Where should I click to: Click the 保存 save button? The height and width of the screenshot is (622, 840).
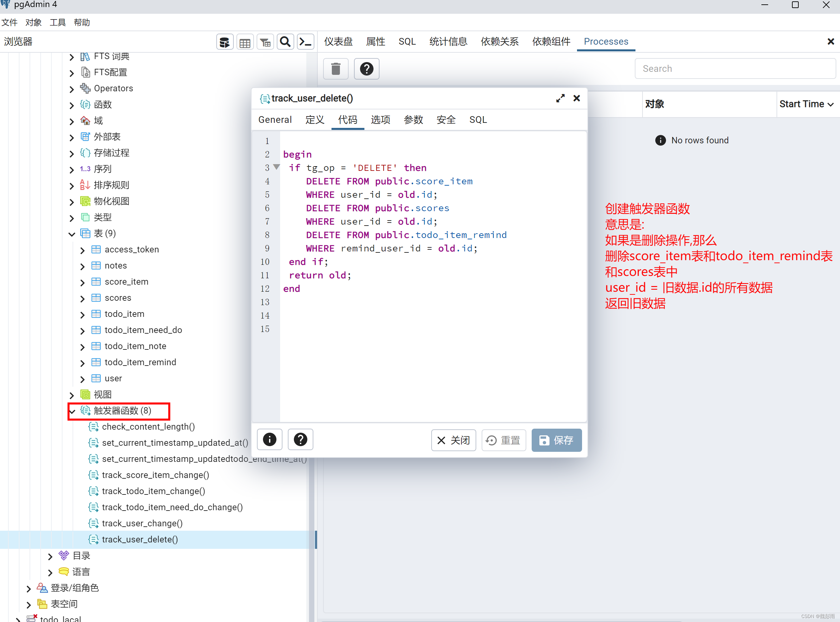coord(556,440)
